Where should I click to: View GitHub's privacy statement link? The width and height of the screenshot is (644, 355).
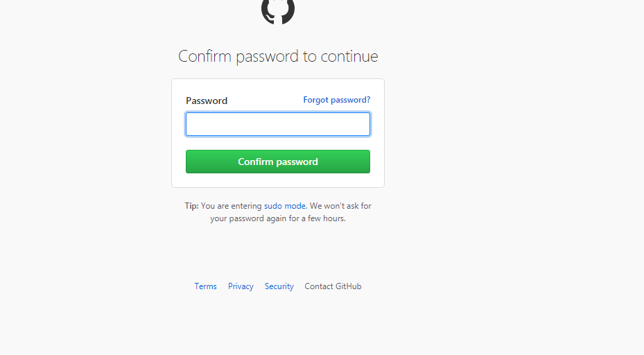pyautogui.click(x=241, y=286)
